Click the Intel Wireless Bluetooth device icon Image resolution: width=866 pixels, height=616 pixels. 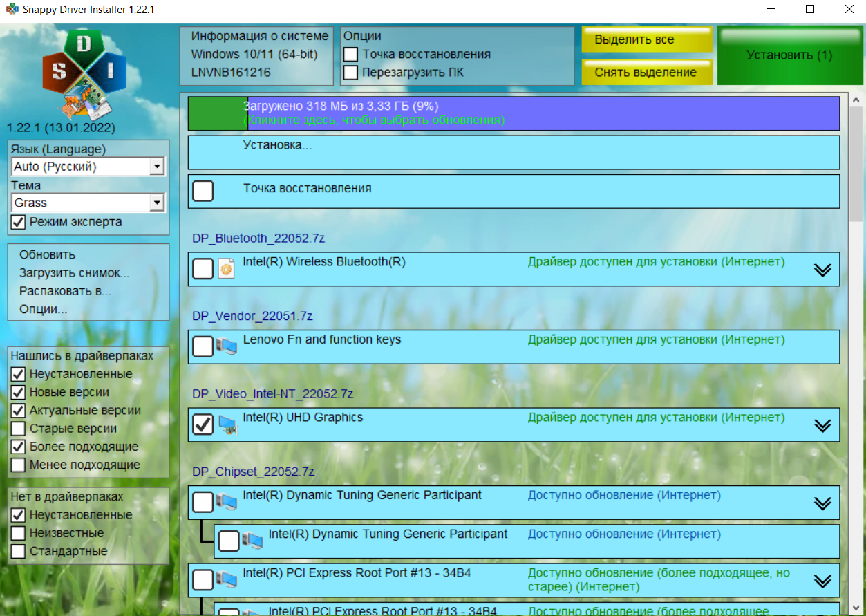coord(227,269)
